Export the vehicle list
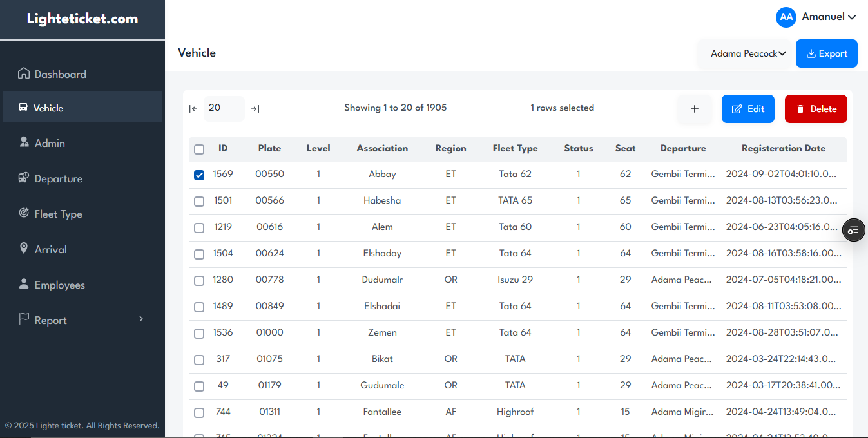This screenshot has height=438, width=868. tap(827, 53)
